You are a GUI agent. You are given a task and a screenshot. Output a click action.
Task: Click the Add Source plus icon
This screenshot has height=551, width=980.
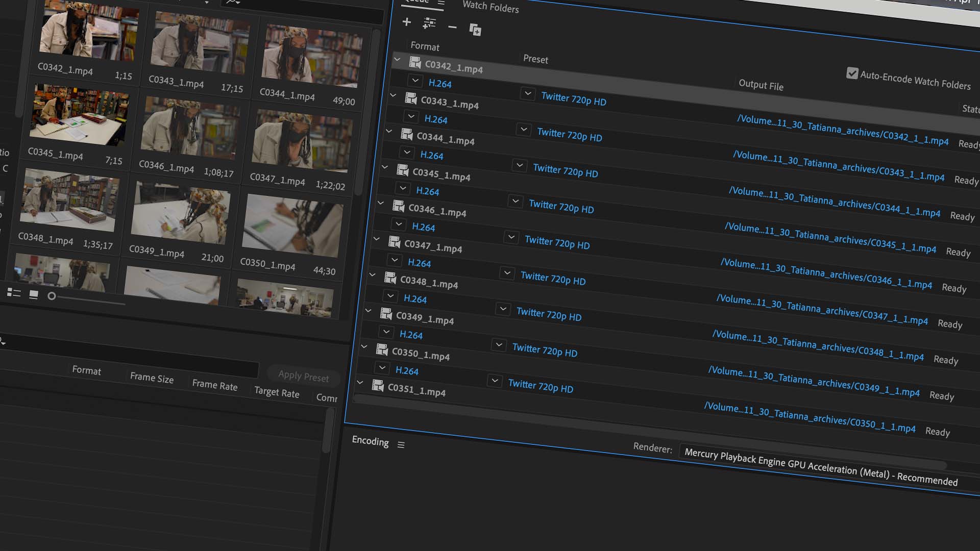[406, 22]
